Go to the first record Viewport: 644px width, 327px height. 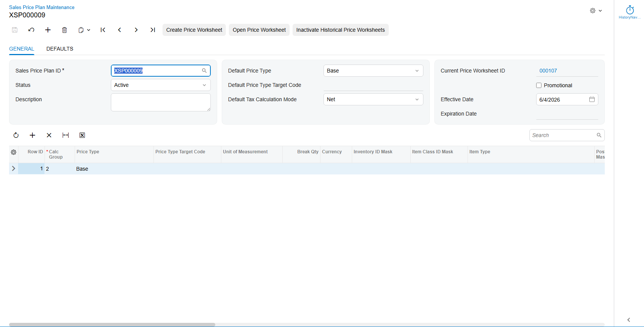[103, 30]
